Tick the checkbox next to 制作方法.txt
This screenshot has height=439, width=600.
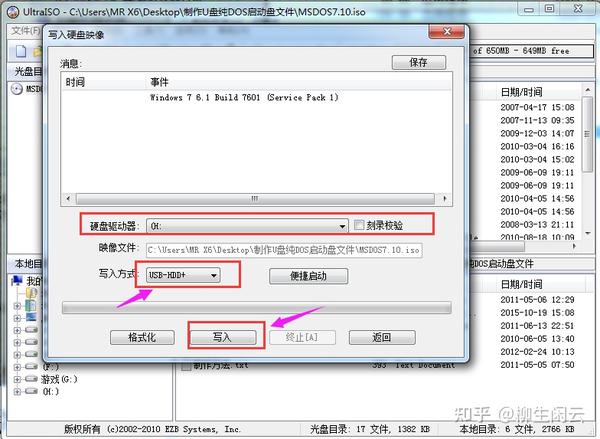pyautogui.click(x=186, y=366)
